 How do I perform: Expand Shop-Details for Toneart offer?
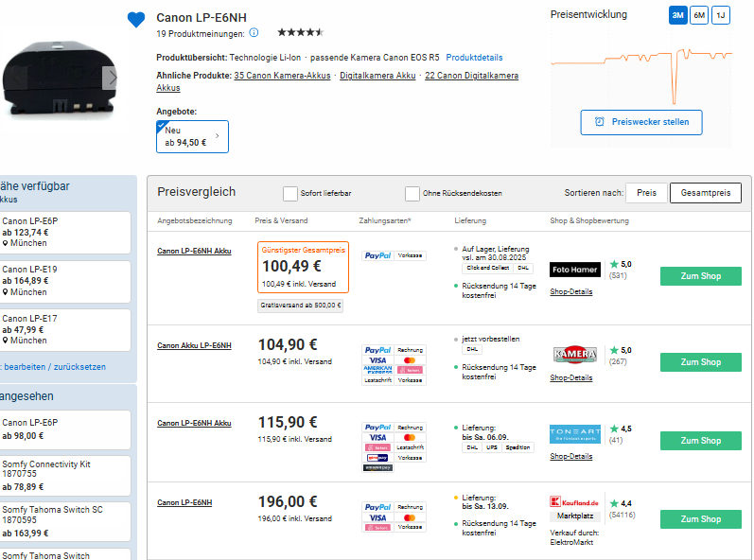pyautogui.click(x=571, y=456)
